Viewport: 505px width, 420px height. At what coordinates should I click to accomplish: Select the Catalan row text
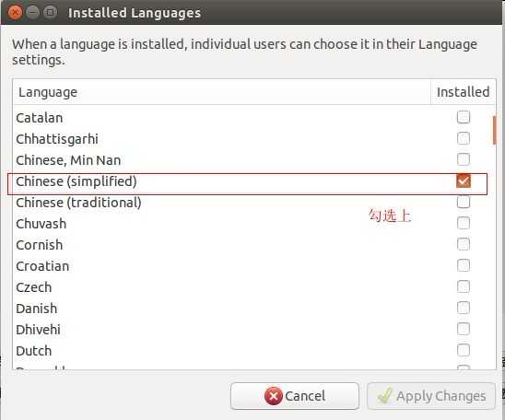(40, 118)
